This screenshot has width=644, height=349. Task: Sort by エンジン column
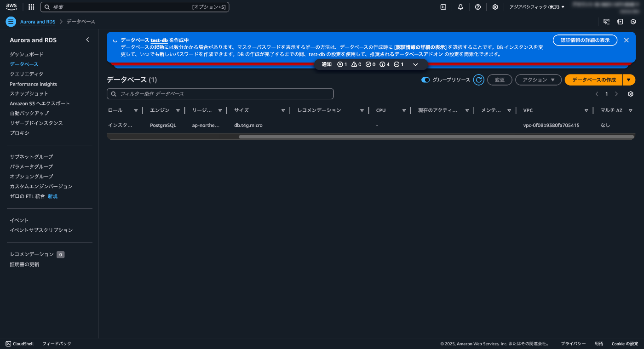(178, 110)
